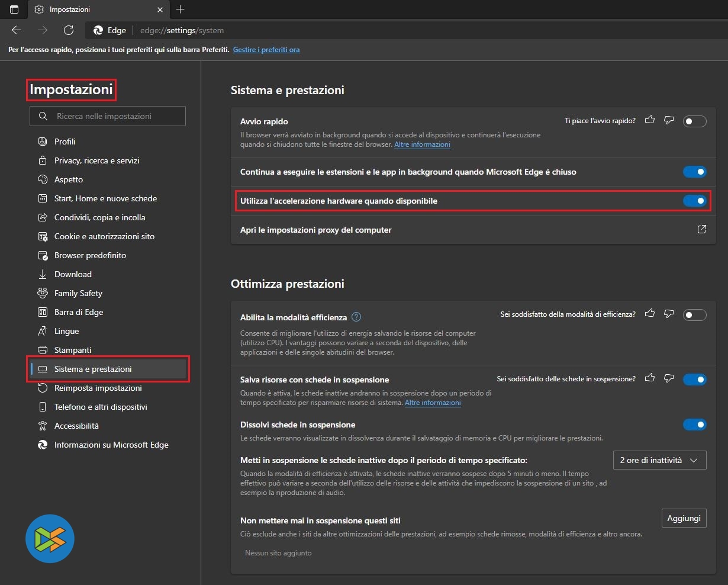Open the 2 ore di inattività dropdown
The image size is (728, 585).
pyautogui.click(x=659, y=460)
